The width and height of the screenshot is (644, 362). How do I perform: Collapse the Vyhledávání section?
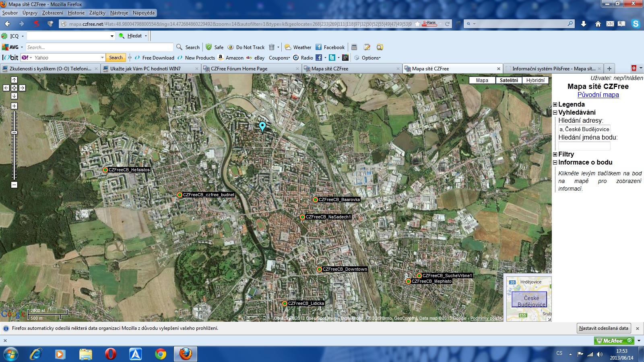click(555, 113)
